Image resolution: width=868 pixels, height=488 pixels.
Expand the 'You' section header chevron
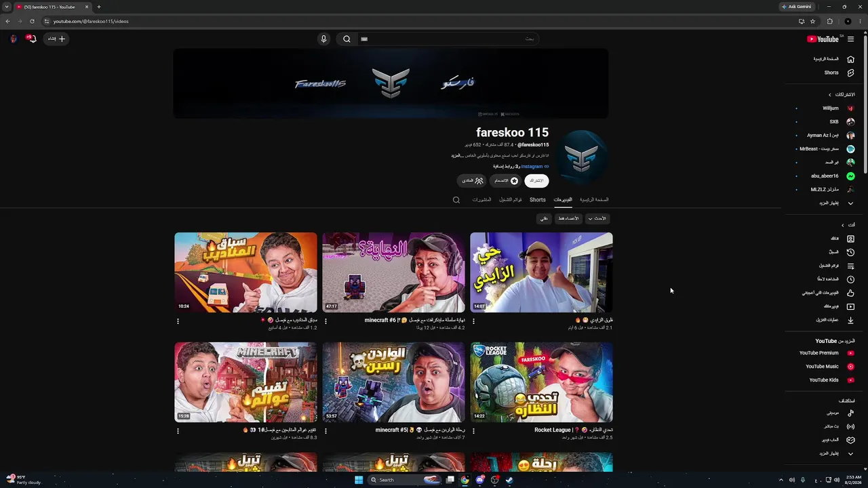click(843, 225)
